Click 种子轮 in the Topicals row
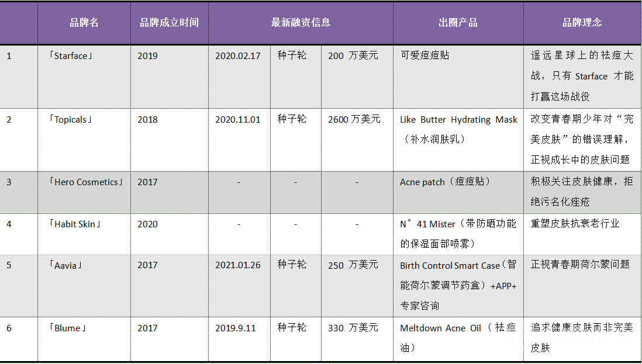 (292, 119)
